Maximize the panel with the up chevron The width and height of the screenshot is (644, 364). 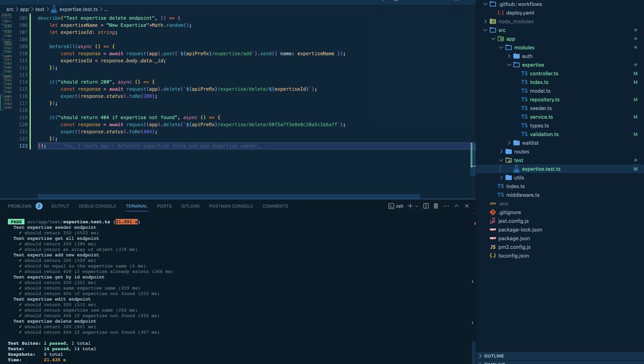457,206
